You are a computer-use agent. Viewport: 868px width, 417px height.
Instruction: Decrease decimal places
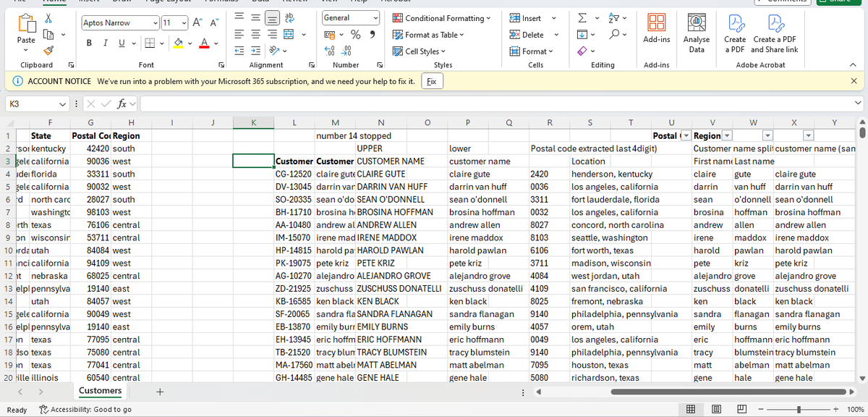tap(346, 50)
